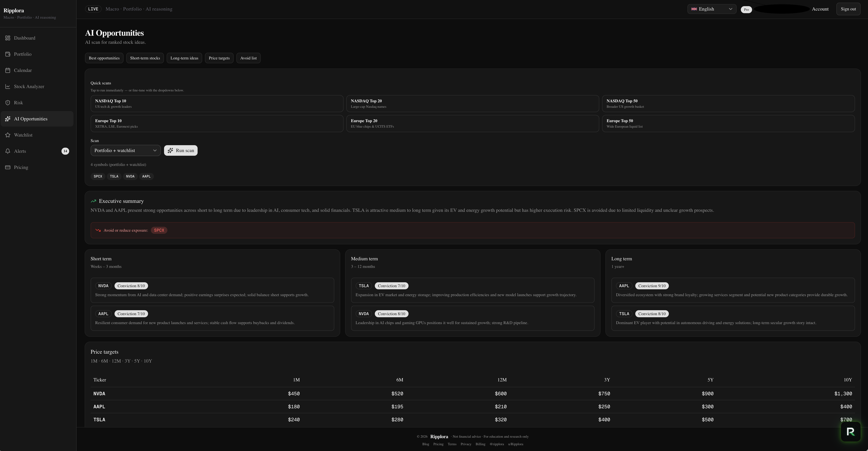
Task: Open Watchlist from sidebar menu
Action: [x=37, y=135]
